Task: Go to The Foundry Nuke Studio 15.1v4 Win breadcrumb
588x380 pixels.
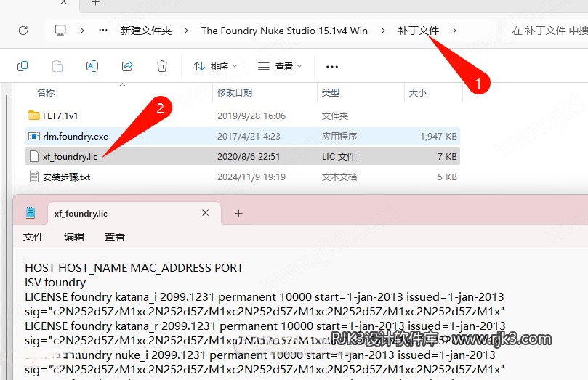Action: click(x=284, y=31)
